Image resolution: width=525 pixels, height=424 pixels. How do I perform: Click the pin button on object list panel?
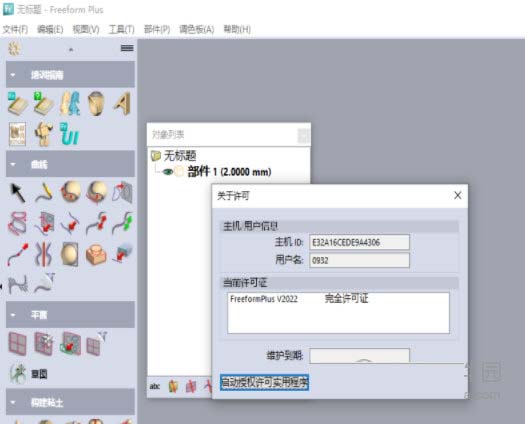304,136
